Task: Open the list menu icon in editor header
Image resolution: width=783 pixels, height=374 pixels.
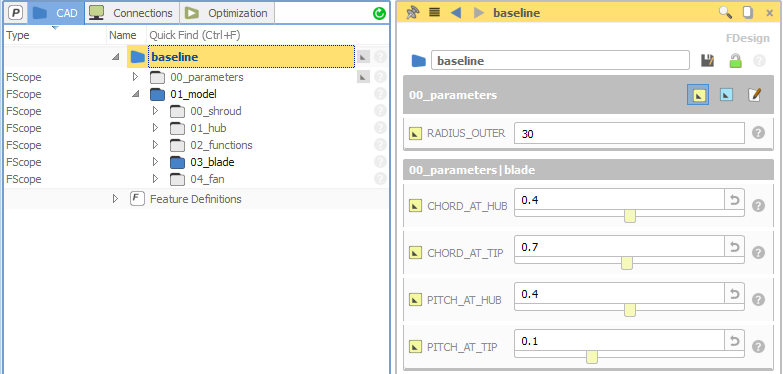Action: click(x=434, y=12)
